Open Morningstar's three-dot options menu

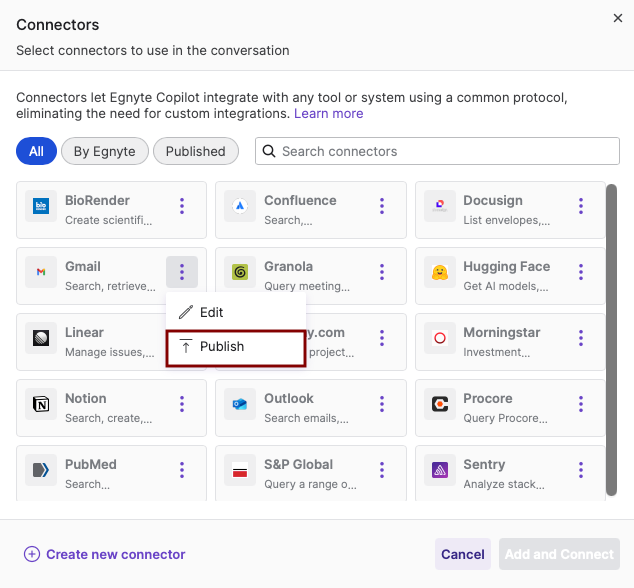tap(581, 338)
